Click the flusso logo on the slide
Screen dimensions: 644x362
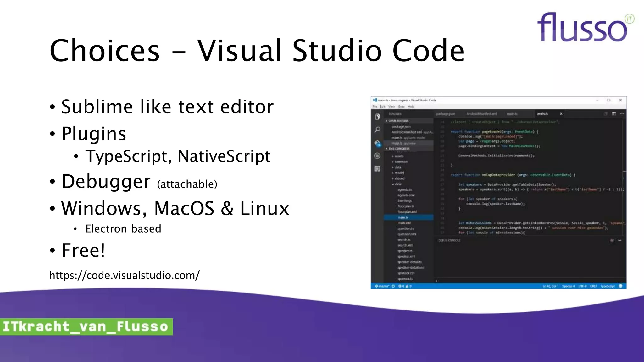[x=586, y=27]
